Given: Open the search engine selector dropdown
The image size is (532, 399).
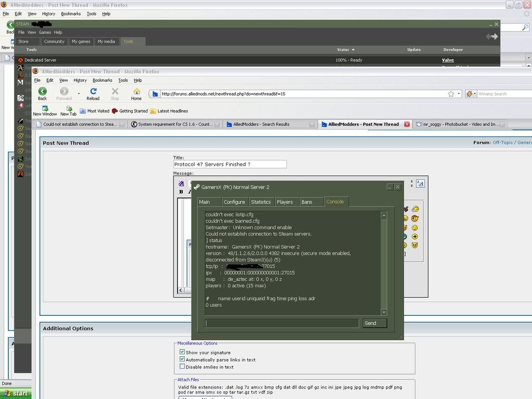Looking at the screenshot, I should 475,94.
